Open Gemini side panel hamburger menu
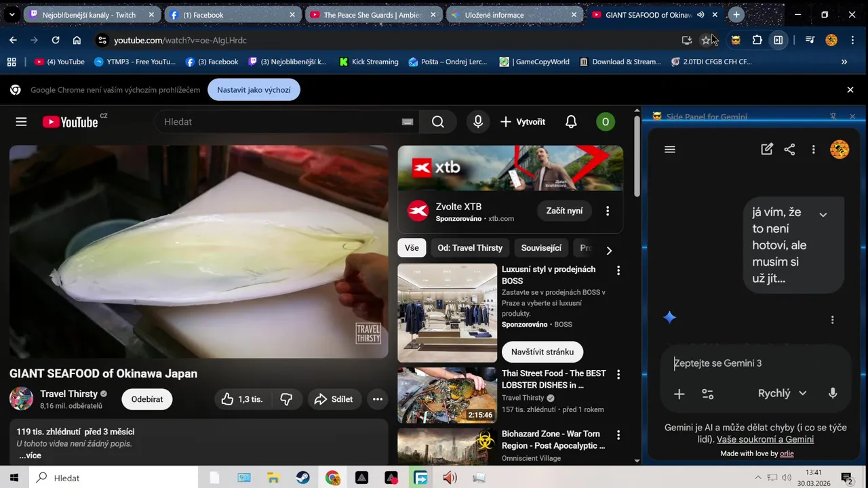 coord(670,149)
